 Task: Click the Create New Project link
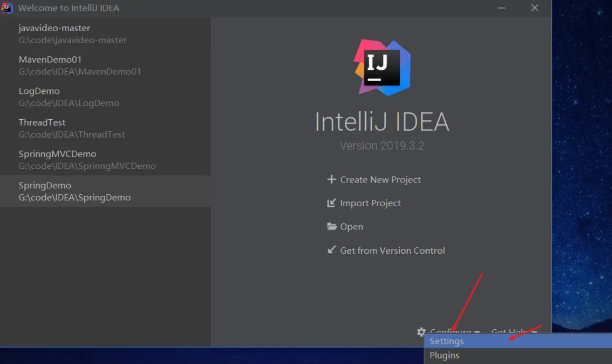point(380,179)
